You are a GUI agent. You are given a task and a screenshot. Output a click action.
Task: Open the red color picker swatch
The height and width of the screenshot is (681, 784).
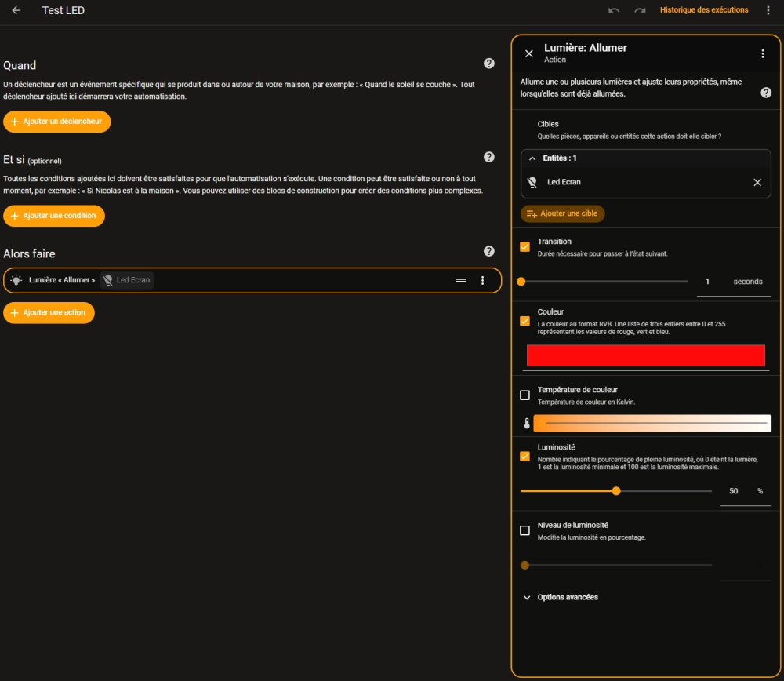tap(645, 355)
